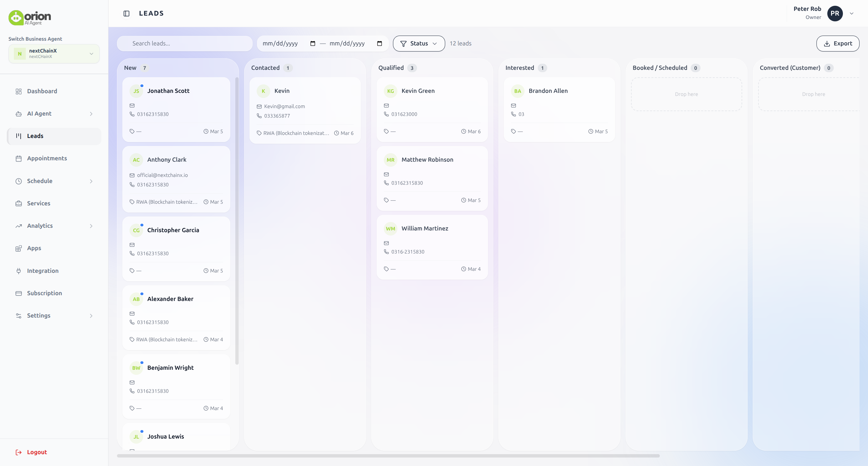Click the phone icon on Jonathan Scott's card
The image size is (868, 466).
[132, 114]
